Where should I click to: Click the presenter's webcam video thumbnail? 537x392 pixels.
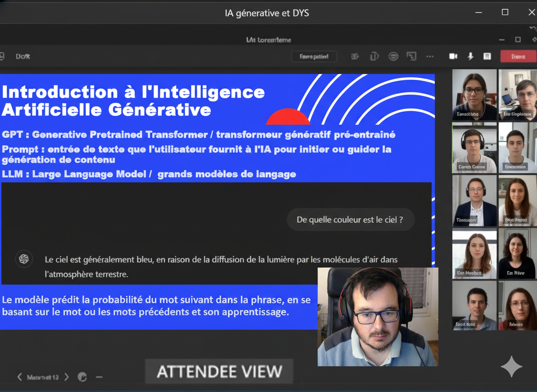378,317
